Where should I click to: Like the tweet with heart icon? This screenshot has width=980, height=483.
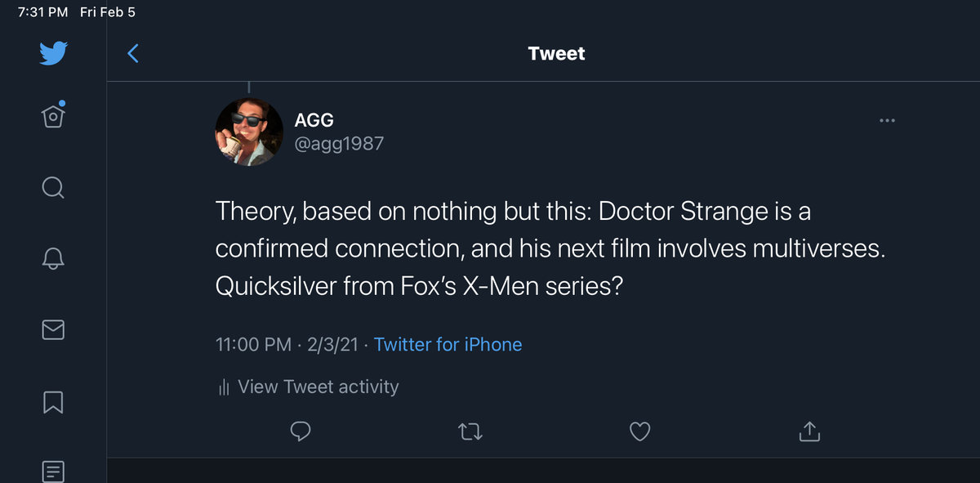(x=640, y=431)
